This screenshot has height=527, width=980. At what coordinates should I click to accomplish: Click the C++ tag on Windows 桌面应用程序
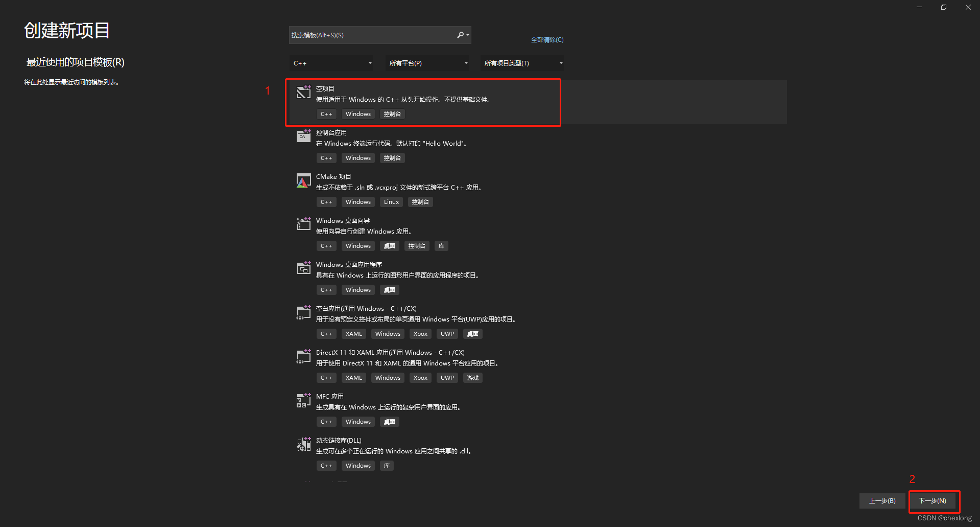pos(326,290)
